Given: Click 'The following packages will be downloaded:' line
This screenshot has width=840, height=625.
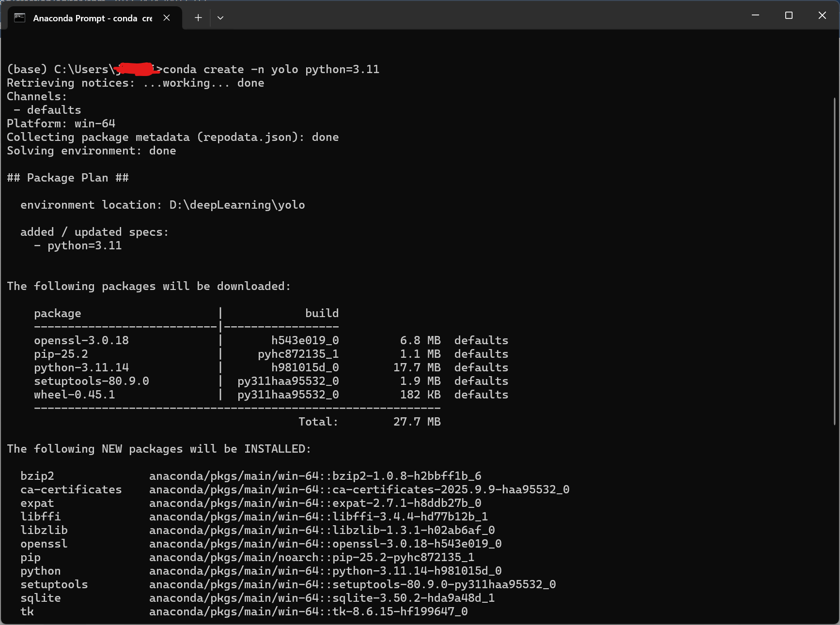Looking at the screenshot, I should pyautogui.click(x=149, y=286).
